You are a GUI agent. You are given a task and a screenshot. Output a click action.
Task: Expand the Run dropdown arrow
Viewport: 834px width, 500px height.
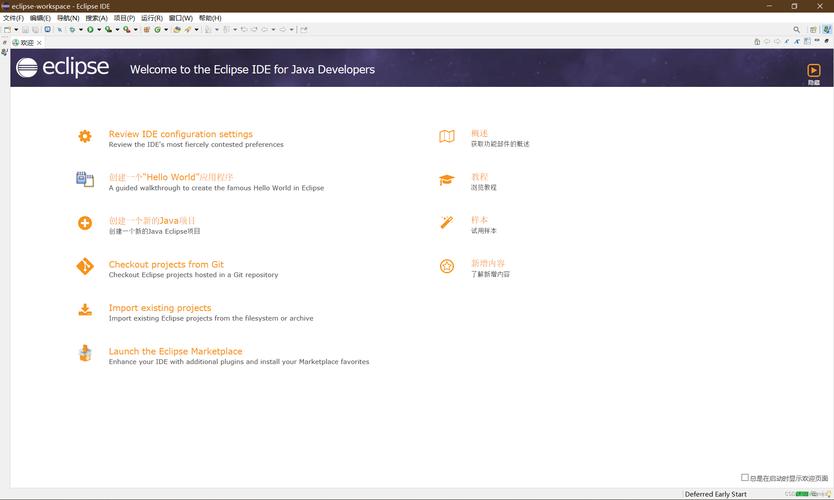99,30
